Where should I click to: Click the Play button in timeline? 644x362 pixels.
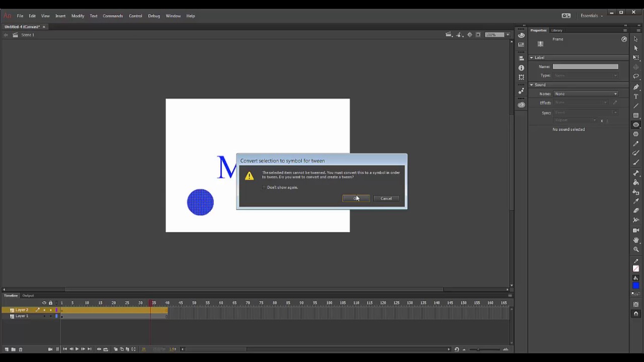76,349
